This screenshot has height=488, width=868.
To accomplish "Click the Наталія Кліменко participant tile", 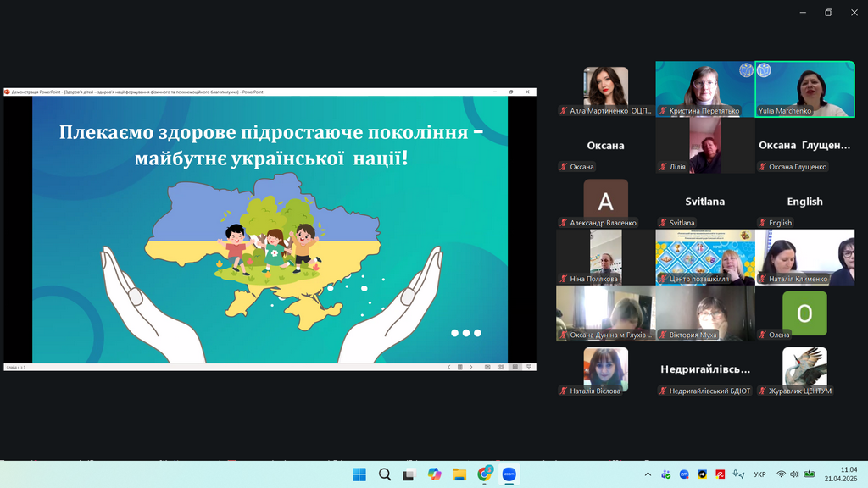I will pos(804,257).
